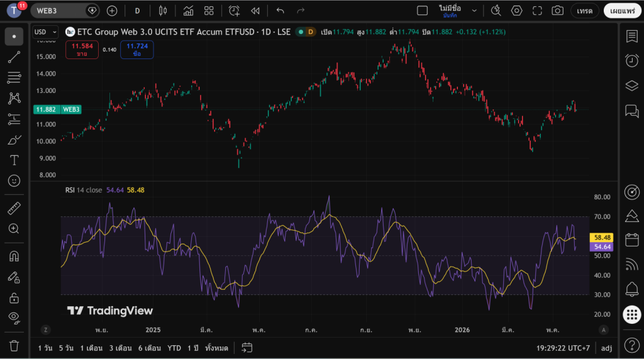This screenshot has height=359, width=644.
Task: Select the YTD time range
Action: click(174, 348)
